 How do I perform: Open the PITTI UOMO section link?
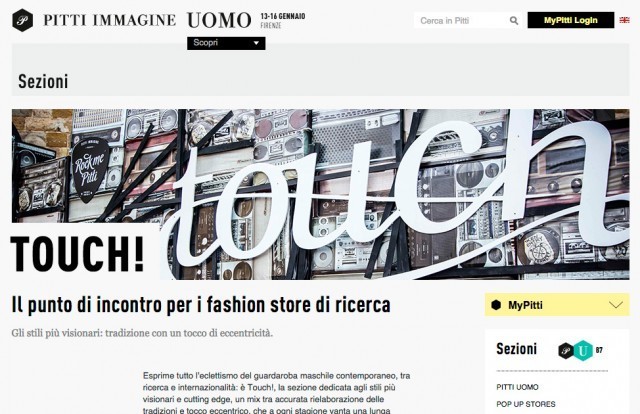click(x=517, y=387)
